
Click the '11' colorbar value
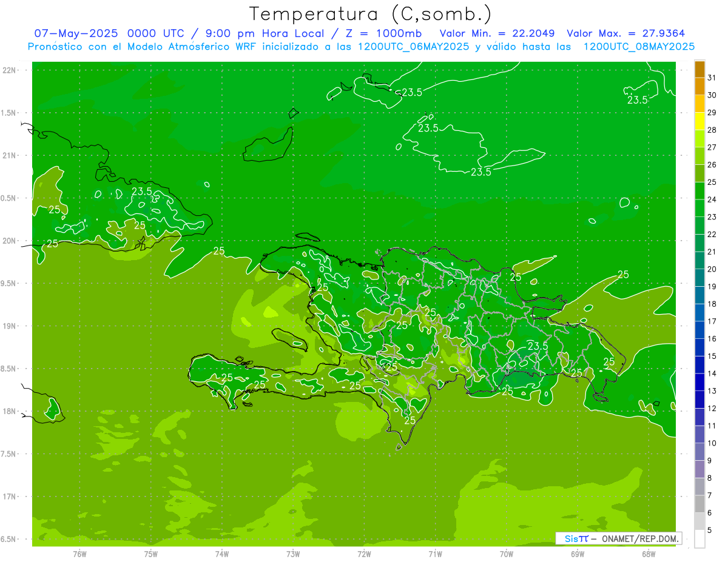click(x=712, y=426)
